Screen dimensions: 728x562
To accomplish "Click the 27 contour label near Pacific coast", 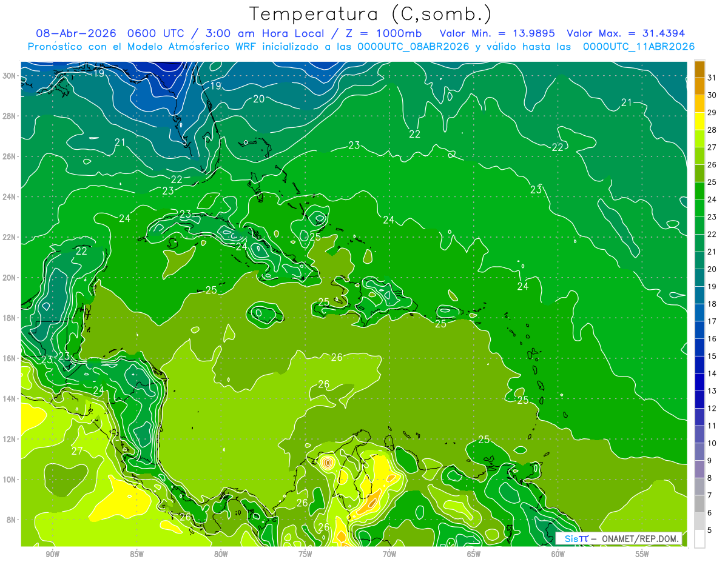I will point(77,451).
